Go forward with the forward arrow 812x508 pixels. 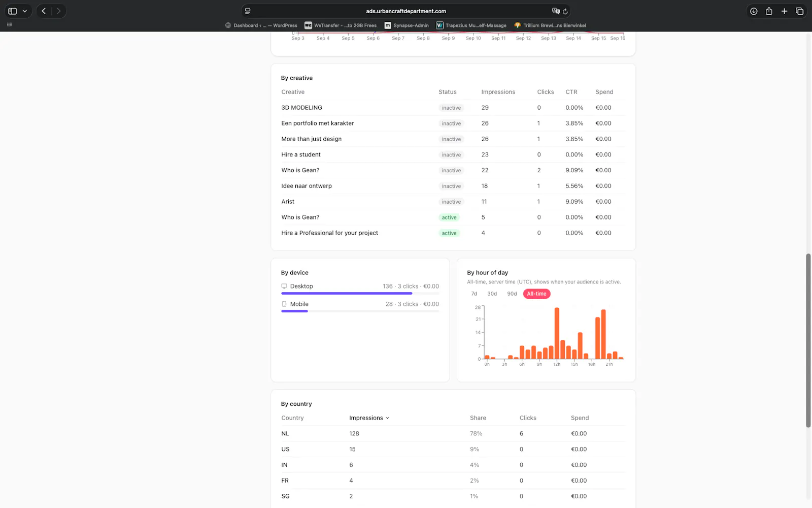[58, 11]
